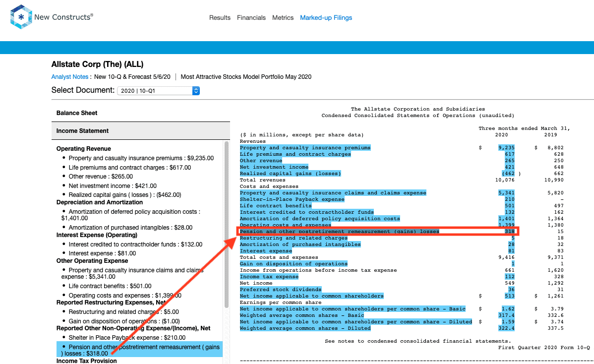Viewport: 594px width, 364px height.
Task: Select Interest credited to contractholder funds : $132.00
Action: coord(135,244)
